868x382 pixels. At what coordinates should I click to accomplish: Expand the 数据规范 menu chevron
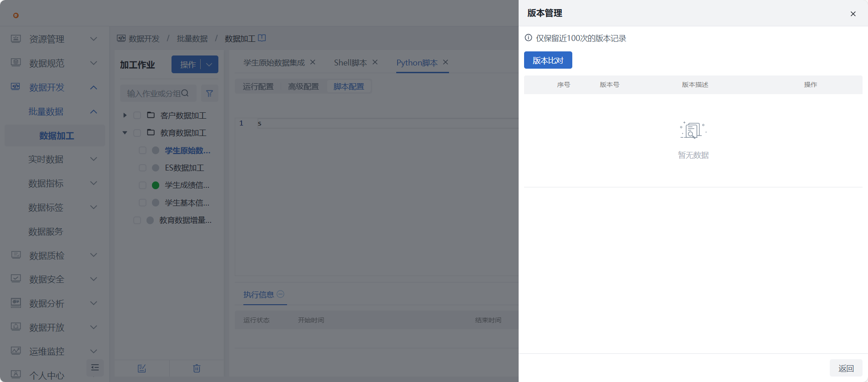click(94, 63)
